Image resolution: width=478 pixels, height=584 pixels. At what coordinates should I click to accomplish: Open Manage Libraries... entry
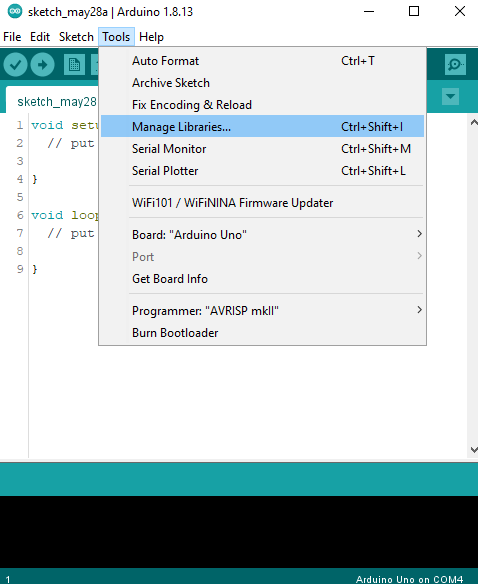pos(262,127)
